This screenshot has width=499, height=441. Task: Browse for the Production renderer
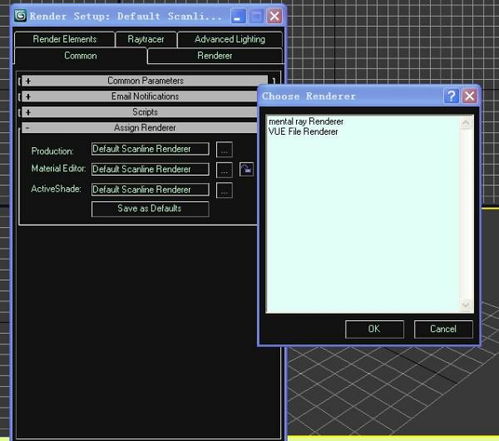(224, 149)
